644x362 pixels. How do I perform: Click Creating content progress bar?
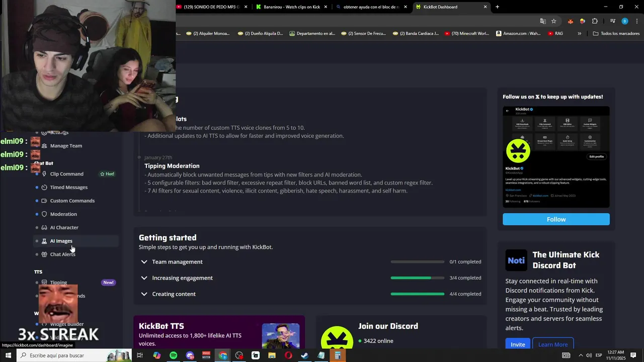click(418, 294)
